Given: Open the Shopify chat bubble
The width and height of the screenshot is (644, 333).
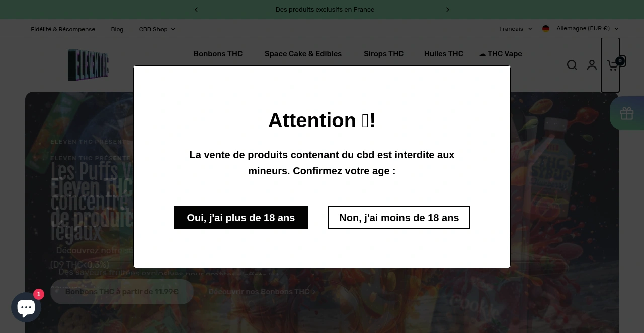Looking at the screenshot, I should click(x=26, y=307).
